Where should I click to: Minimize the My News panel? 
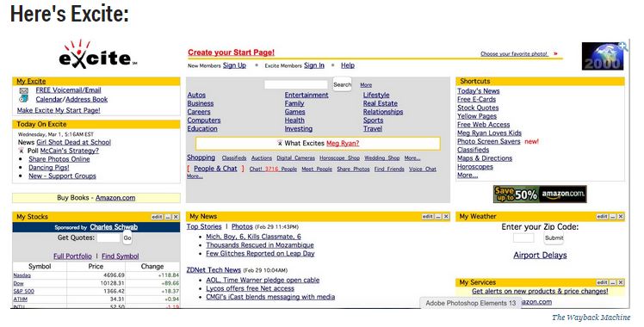point(438,216)
